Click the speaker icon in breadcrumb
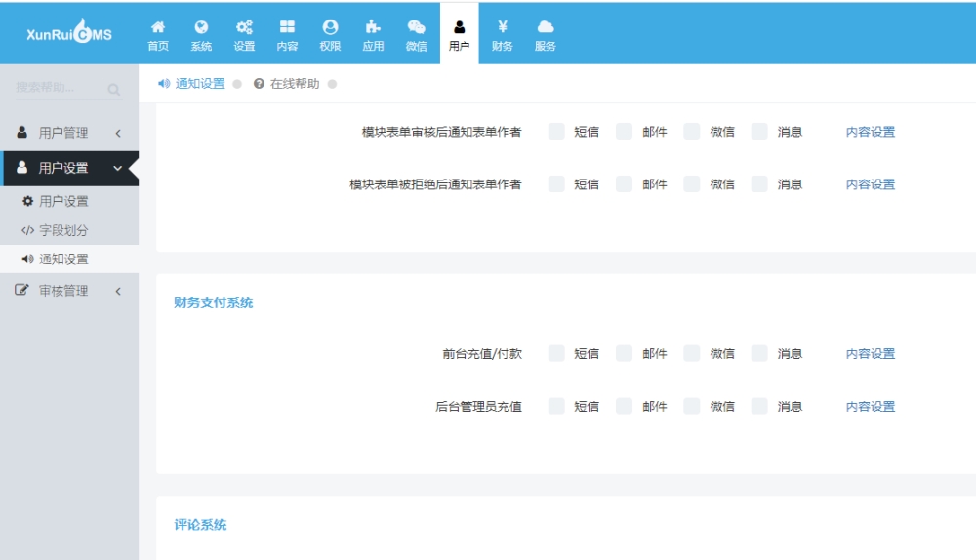The height and width of the screenshot is (560, 976). (x=164, y=83)
